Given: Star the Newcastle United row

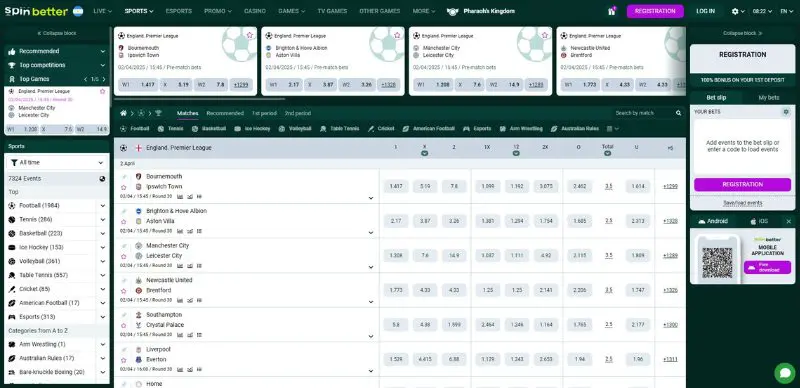Looking at the screenshot, I should coord(123,291).
